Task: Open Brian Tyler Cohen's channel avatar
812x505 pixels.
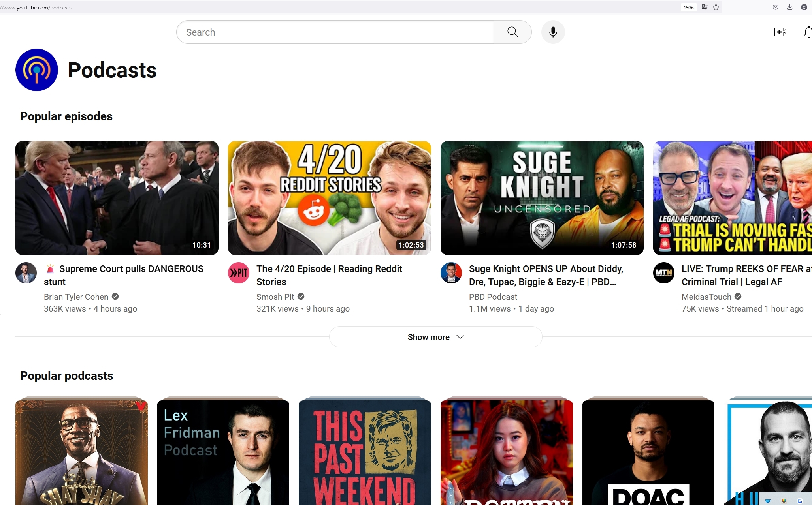Action: click(x=26, y=273)
